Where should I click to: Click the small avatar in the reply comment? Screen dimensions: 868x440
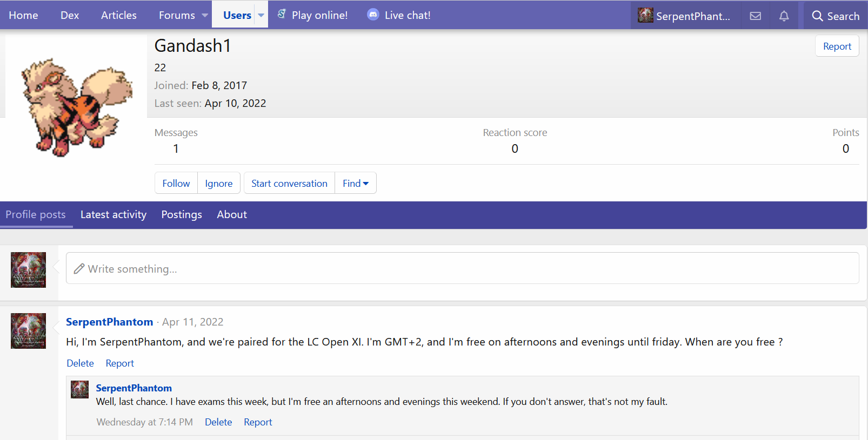pyautogui.click(x=79, y=389)
